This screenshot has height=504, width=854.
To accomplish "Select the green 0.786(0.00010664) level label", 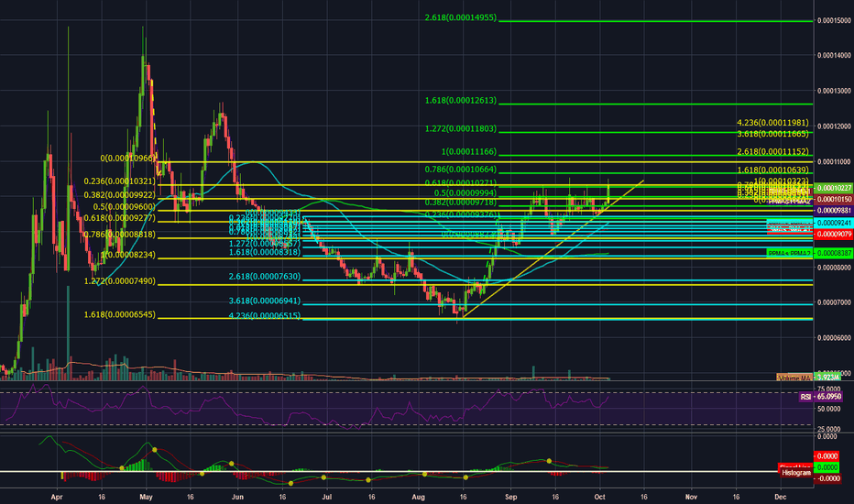I will 461,170.
